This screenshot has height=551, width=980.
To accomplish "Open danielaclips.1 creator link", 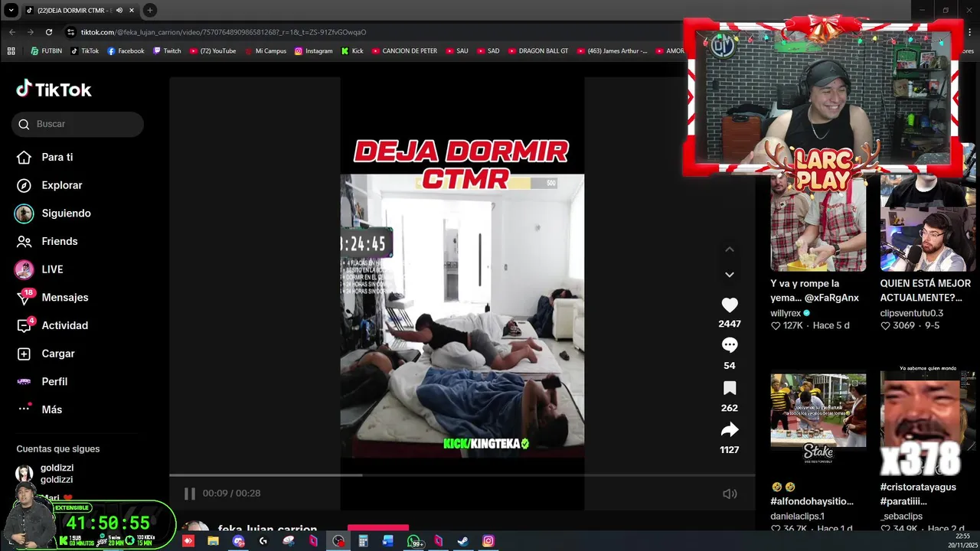I will pyautogui.click(x=797, y=517).
